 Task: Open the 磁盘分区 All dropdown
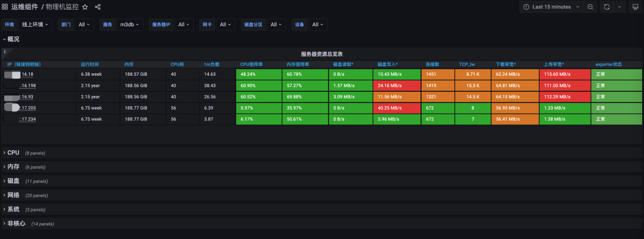(277, 24)
